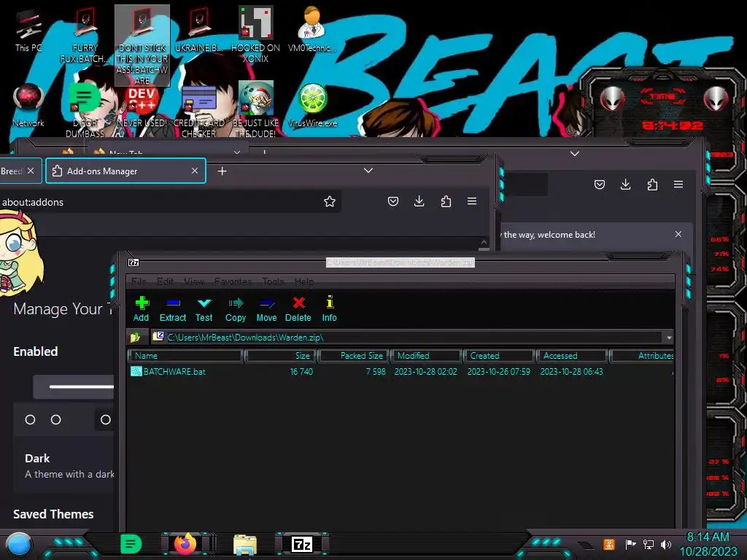
Task: Open File Explorer from the taskbar
Action: 245,544
